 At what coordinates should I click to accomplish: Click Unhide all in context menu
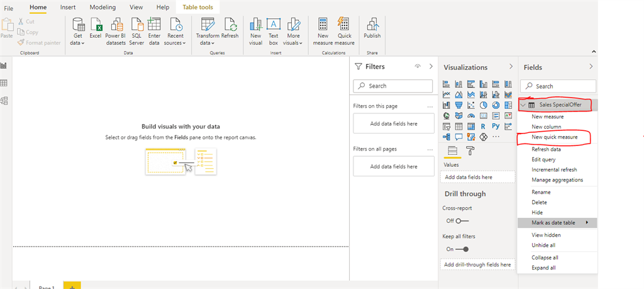click(543, 246)
